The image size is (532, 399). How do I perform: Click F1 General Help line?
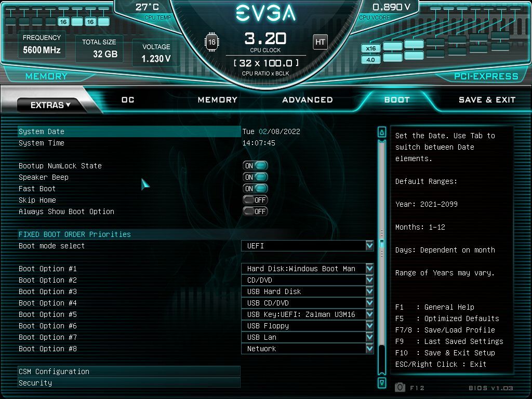point(435,307)
